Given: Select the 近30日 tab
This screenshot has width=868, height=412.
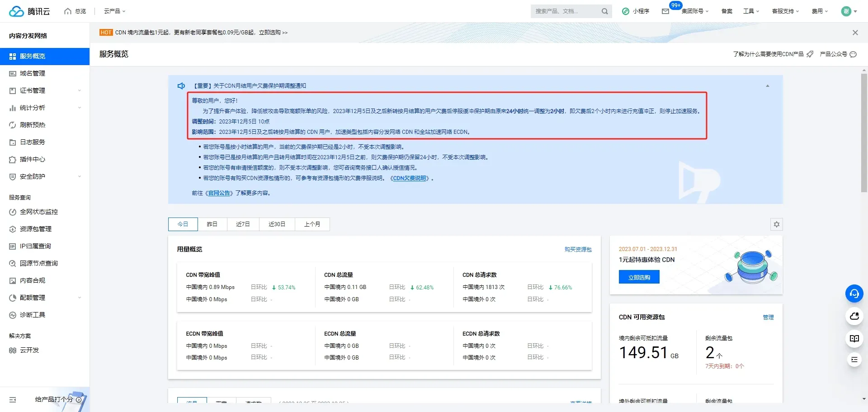Looking at the screenshot, I should [277, 224].
